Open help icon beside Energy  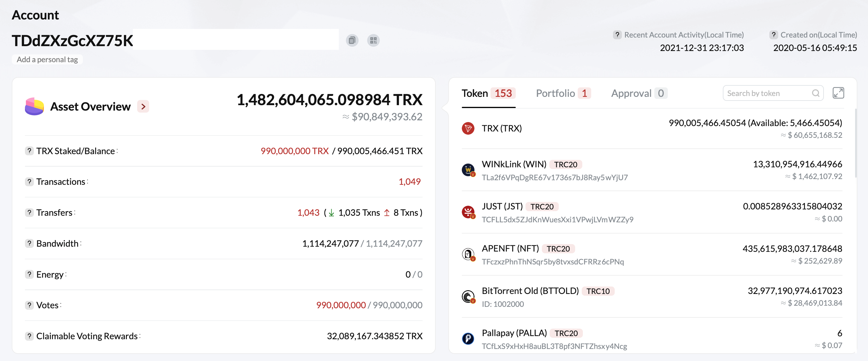click(x=29, y=274)
